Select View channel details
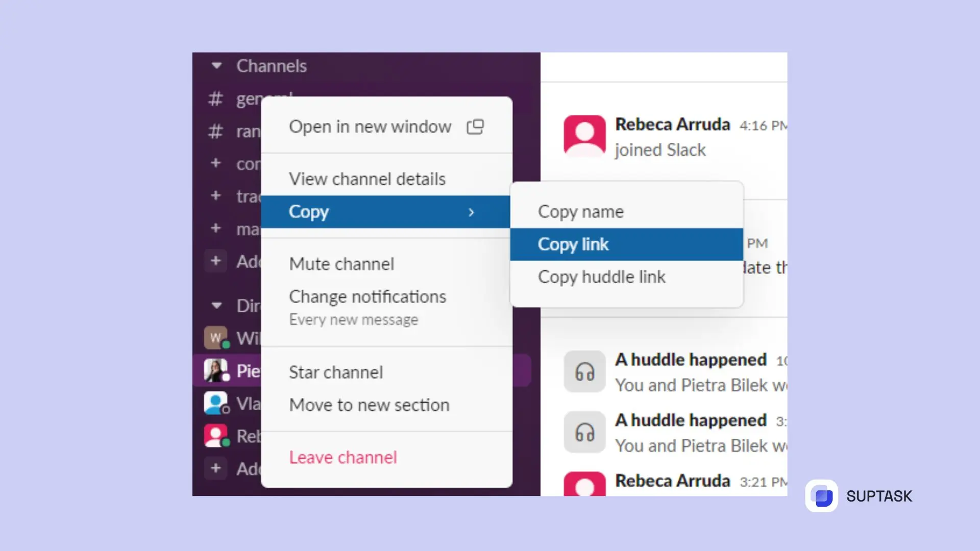980x551 pixels. (x=367, y=179)
